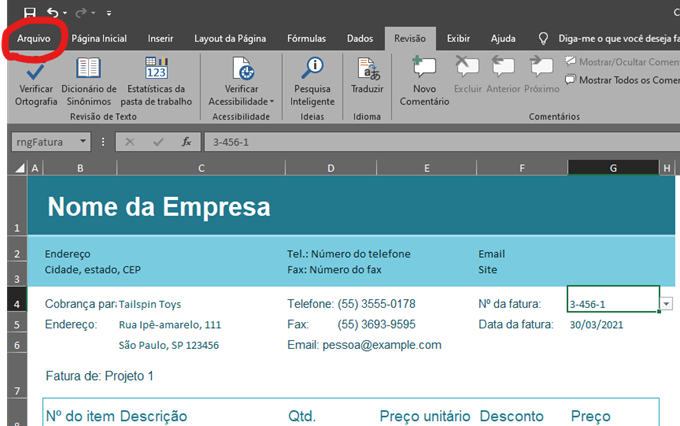Open dropdown arrow beside invoice number cell
This screenshot has height=426, width=680.
click(x=667, y=303)
